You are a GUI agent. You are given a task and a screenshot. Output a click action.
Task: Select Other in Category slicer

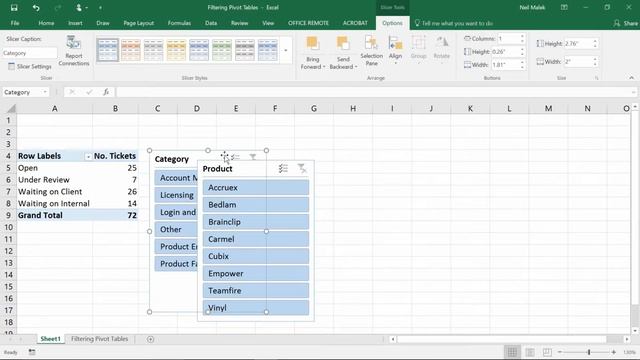point(176,229)
